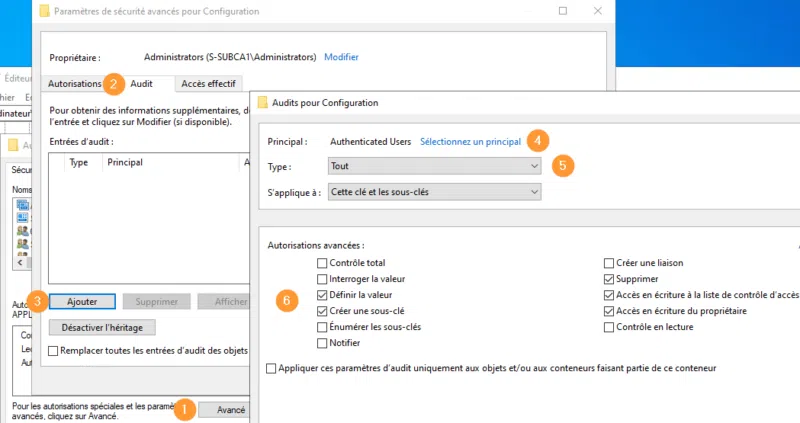The width and height of the screenshot is (800, 423).
Task: Open the Type dropdown showing Tout
Action: point(434,166)
